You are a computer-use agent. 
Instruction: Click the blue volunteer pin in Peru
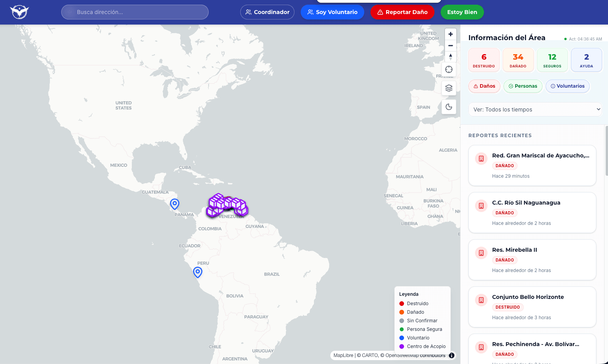tap(198, 272)
